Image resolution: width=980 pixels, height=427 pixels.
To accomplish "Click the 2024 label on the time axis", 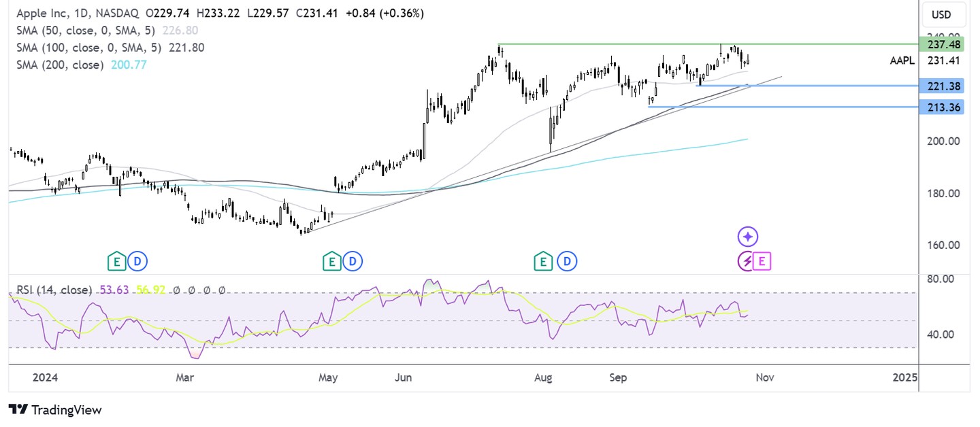I will pyautogui.click(x=44, y=377).
